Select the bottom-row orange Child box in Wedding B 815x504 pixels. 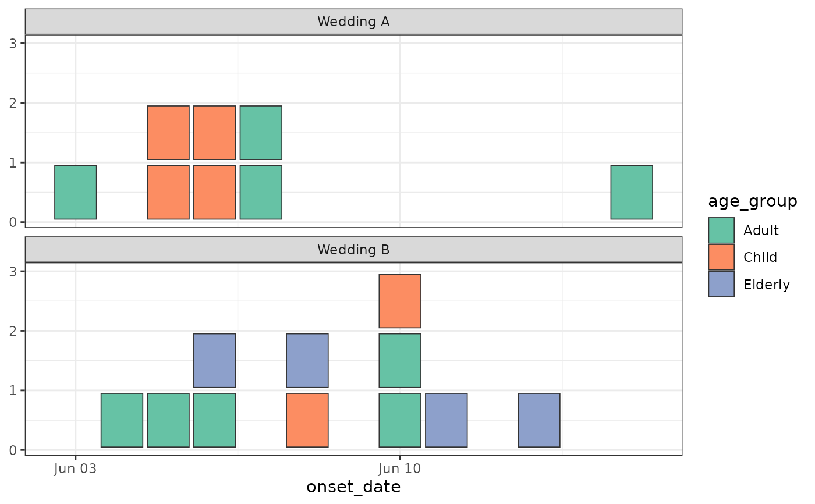point(307,420)
